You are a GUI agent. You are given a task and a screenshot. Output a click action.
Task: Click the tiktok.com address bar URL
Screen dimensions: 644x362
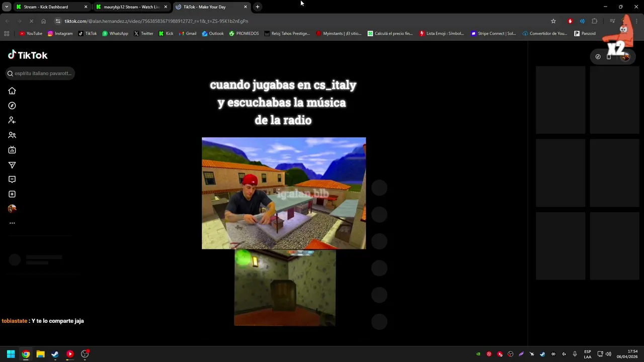point(156,21)
